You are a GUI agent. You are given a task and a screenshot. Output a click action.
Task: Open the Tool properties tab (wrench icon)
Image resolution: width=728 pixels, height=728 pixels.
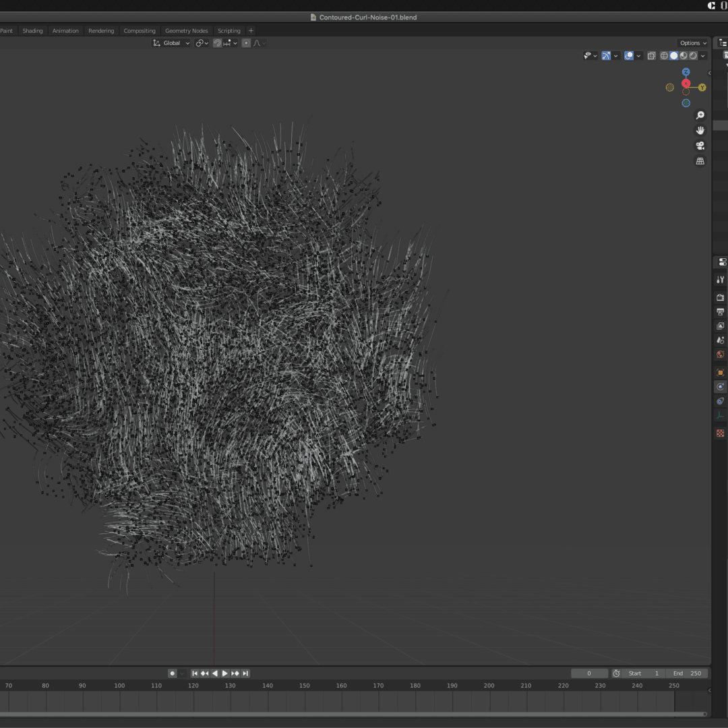coord(720,280)
